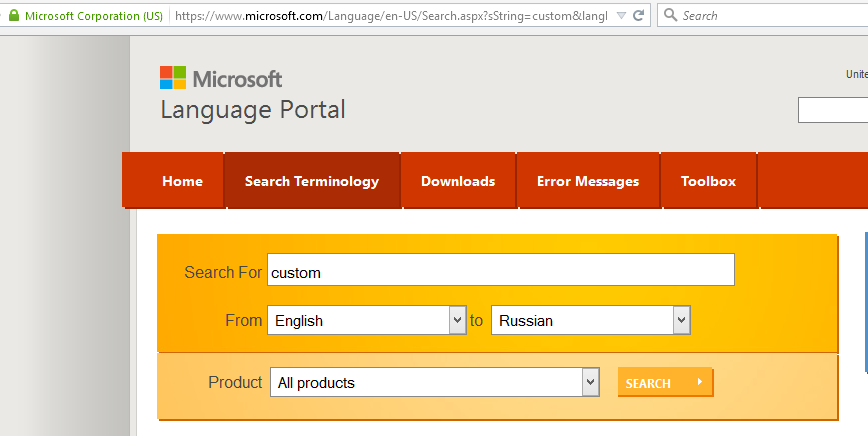
Task: Select the Search Terminology tab
Action: coord(312,181)
